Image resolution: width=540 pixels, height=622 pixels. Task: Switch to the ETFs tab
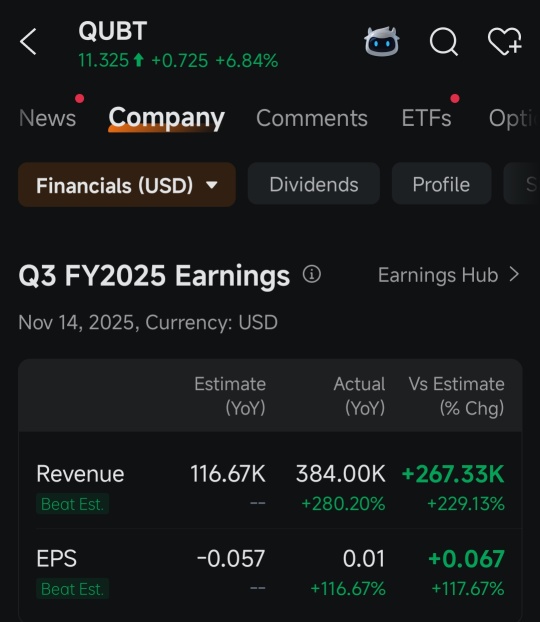tap(427, 118)
